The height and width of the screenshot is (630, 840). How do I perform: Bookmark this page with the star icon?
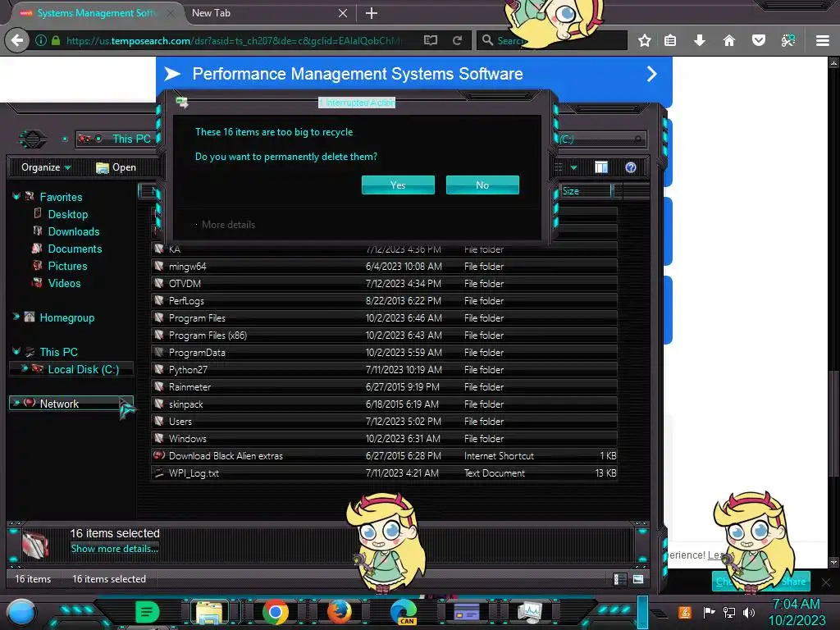click(x=645, y=40)
